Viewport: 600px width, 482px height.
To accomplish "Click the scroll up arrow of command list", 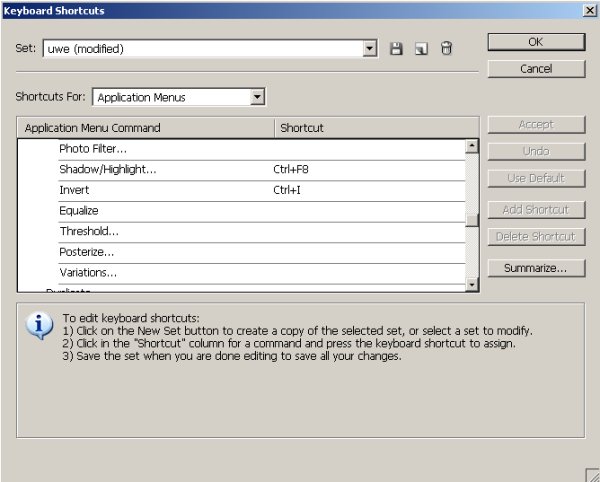I will pyautogui.click(x=472, y=146).
